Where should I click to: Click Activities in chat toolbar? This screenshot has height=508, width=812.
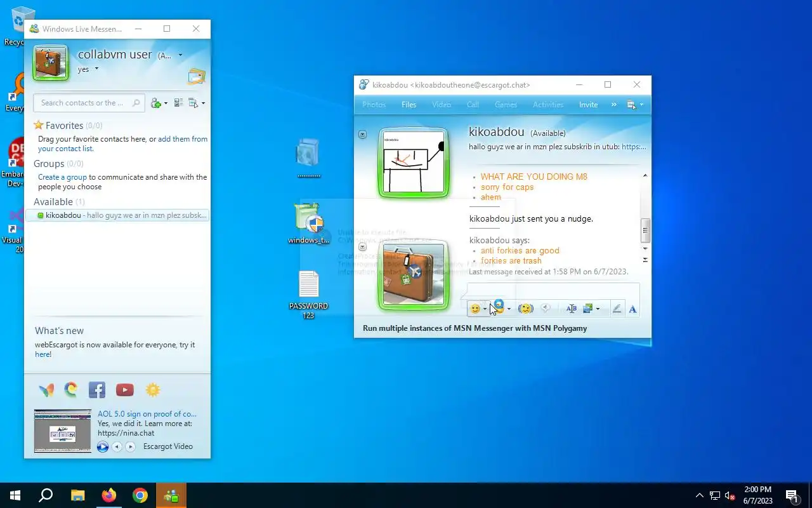tap(548, 105)
